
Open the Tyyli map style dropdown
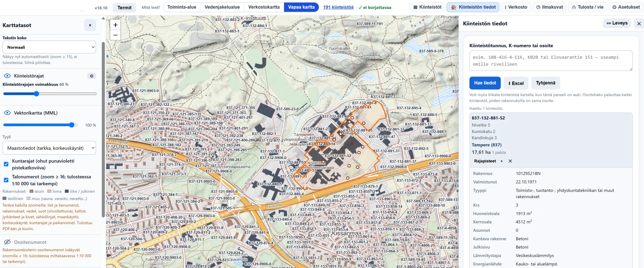tap(49, 148)
